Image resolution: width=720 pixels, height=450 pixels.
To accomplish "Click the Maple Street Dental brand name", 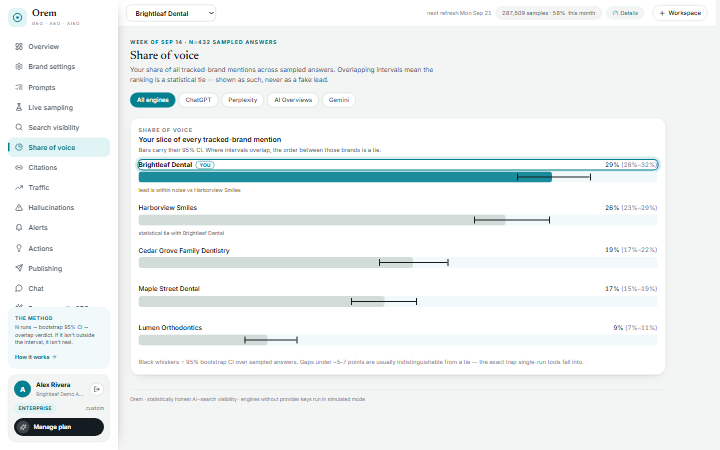I will tap(169, 288).
